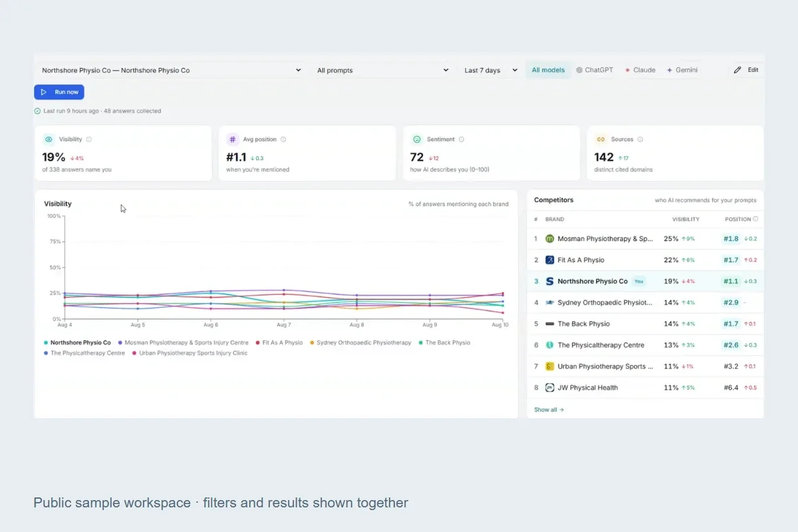
Task: Toggle The Physicaltherapy Centre legend series
Action: tap(84, 353)
